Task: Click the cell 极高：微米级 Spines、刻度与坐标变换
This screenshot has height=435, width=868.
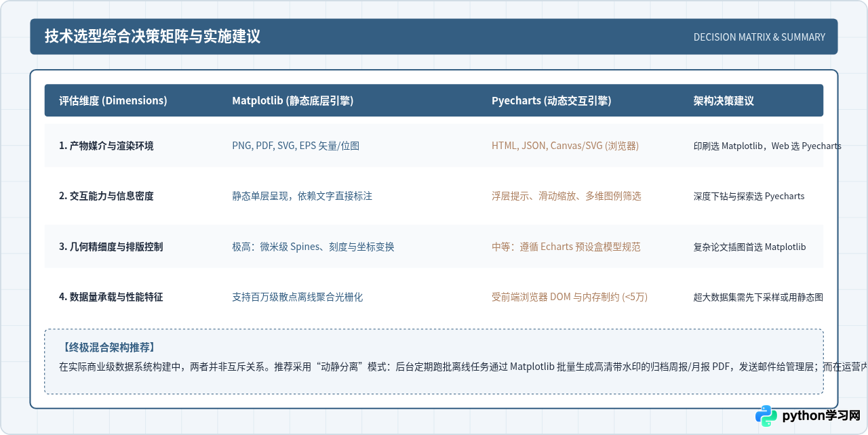Action: tap(313, 247)
